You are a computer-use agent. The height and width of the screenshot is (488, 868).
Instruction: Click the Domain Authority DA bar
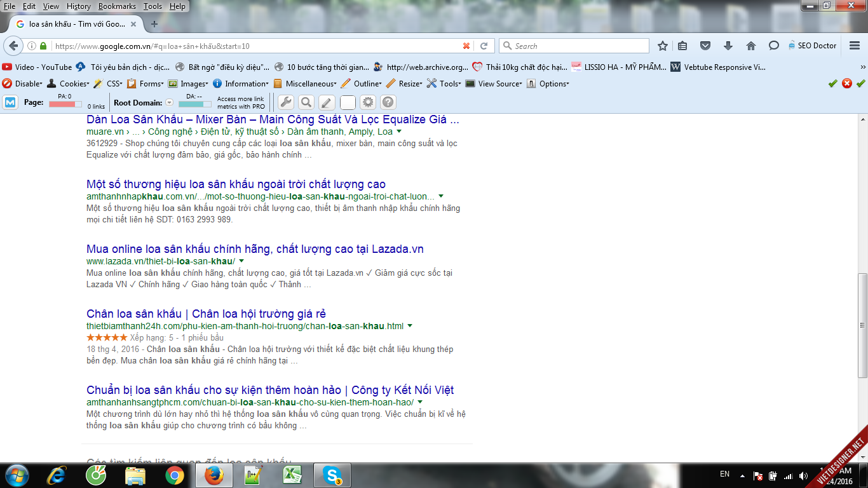pos(195,104)
